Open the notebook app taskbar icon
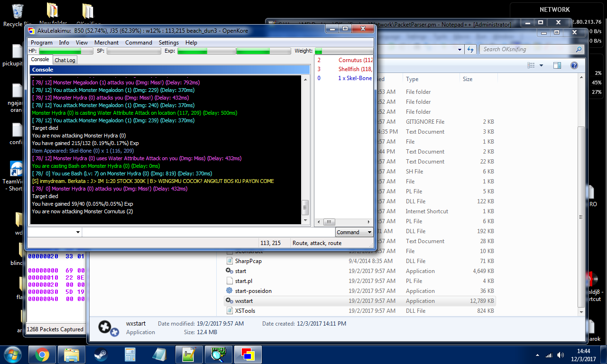Image resolution: width=607 pixels, height=364 pixels. click(x=159, y=355)
